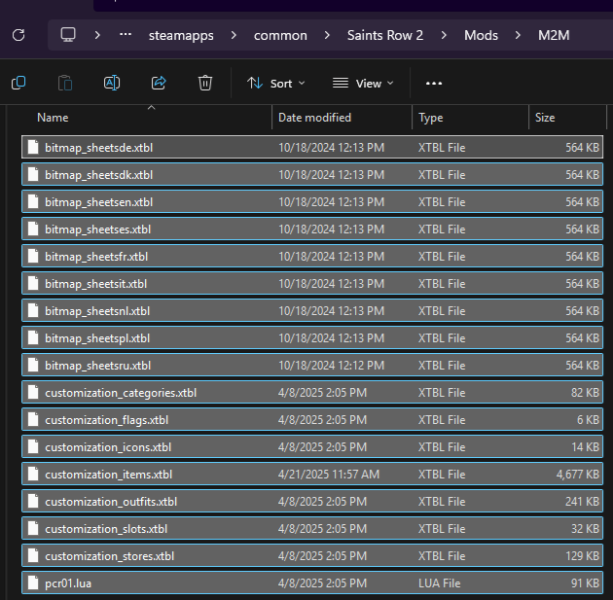The image size is (613, 600).
Task: Open the See more ellipsis menu in toolbar
Action: pyautogui.click(x=434, y=83)
